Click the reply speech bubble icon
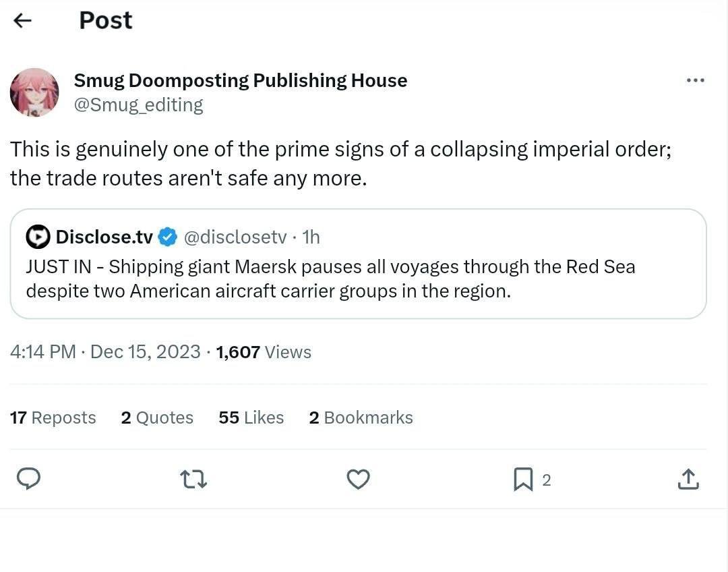The width and height of the screenshot is (728, 572). click(x=28, y=480)
